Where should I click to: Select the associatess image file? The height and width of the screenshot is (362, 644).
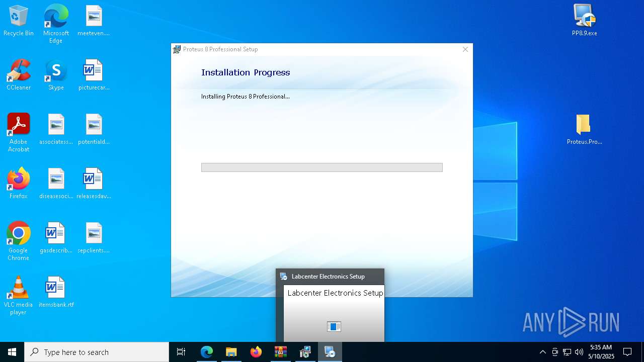56,129
